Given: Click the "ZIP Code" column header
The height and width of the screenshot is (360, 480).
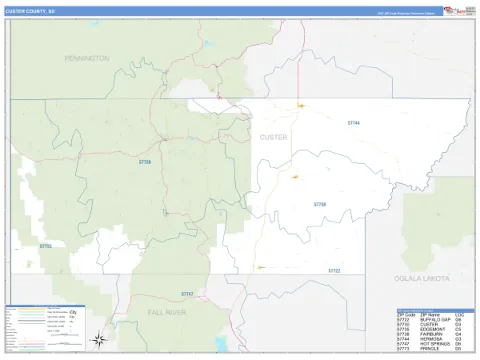Looking at the screenshot, I should 406,315.
